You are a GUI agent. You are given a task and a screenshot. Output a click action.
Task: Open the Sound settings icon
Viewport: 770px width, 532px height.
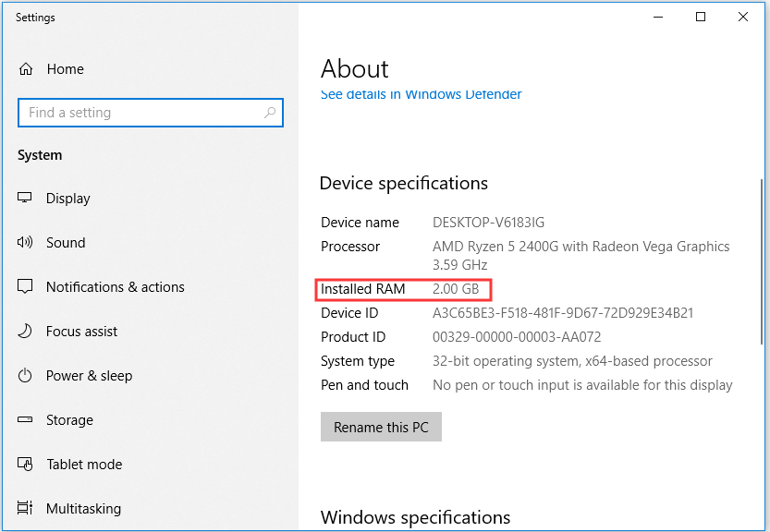(x=25, y=242)
